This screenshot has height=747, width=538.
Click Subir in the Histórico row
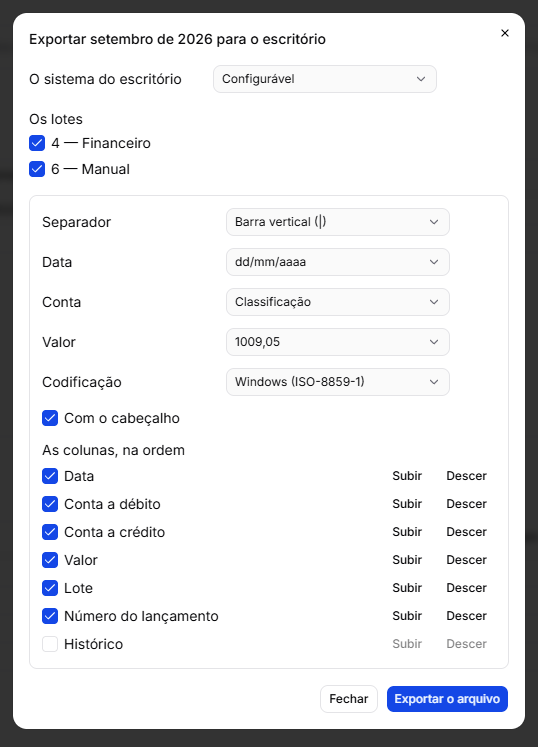[407, 644]
